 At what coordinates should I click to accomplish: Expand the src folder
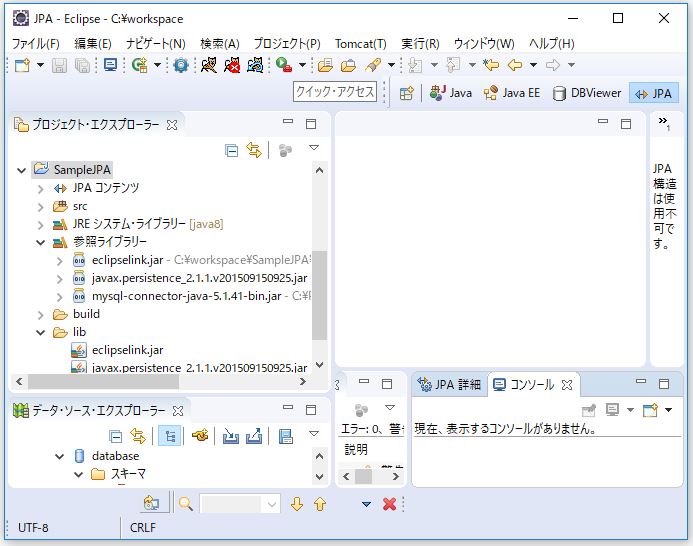40,206
